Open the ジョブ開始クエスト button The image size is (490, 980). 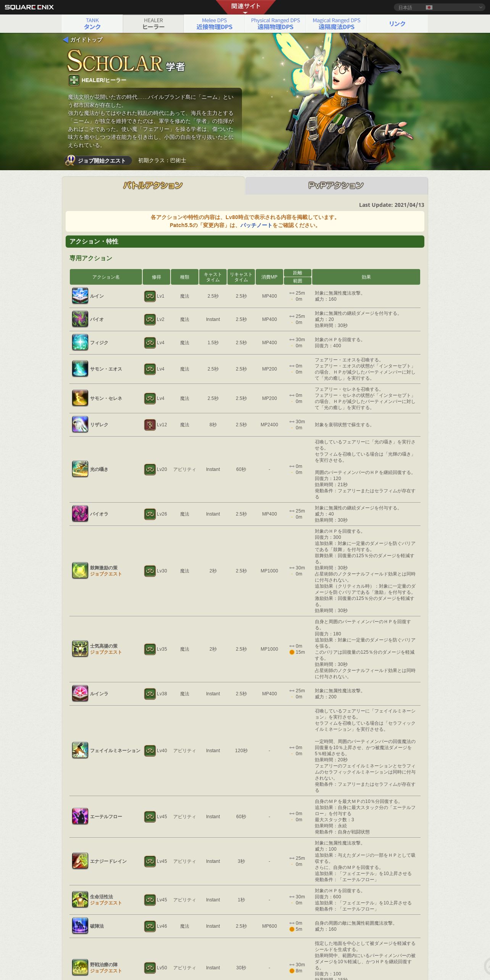(98, 161)
